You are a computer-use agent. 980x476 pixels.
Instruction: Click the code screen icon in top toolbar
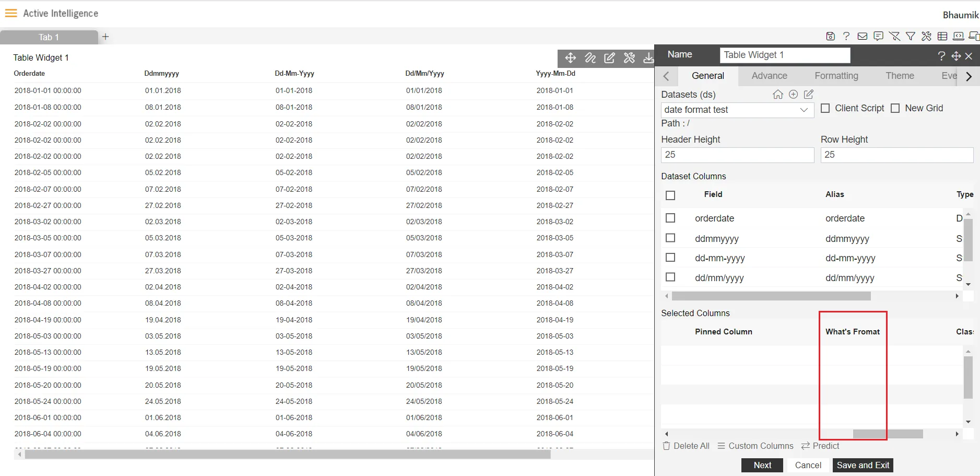[x=959, y=36]
